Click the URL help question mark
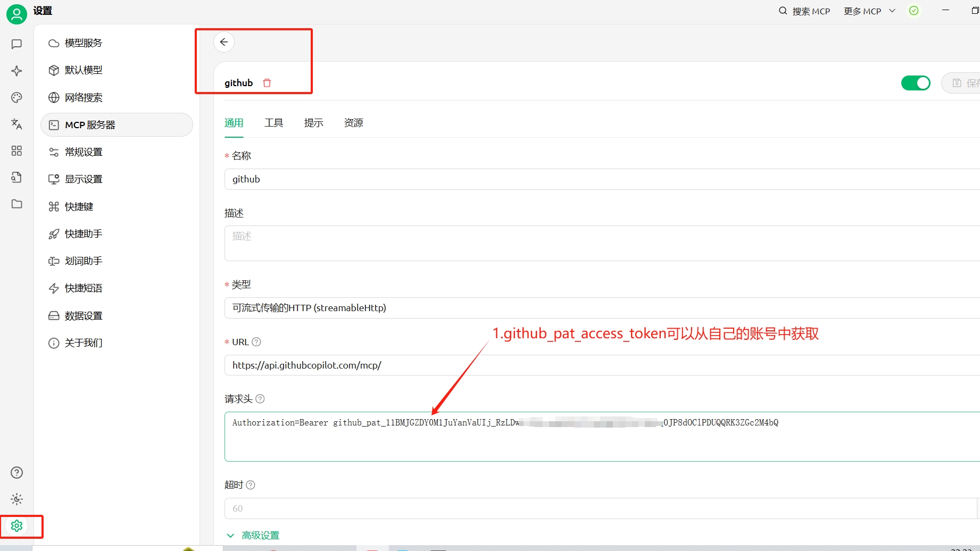The width and height of the screenshot is (980, 551). 256,342
